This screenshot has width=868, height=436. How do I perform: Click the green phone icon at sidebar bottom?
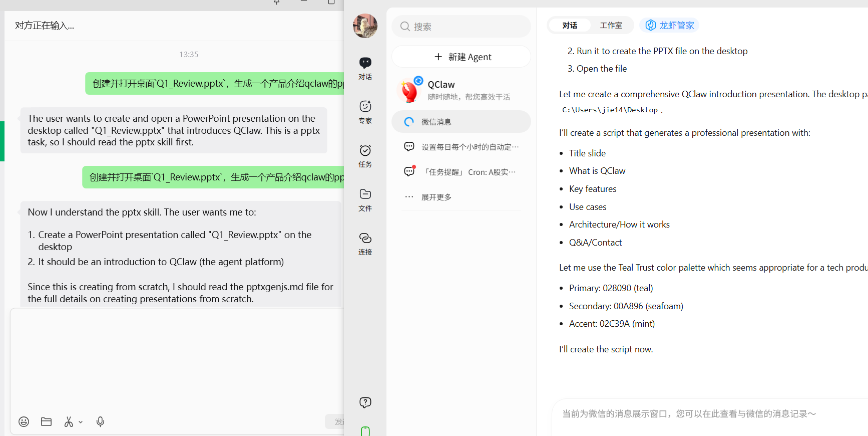pos(365,431)
